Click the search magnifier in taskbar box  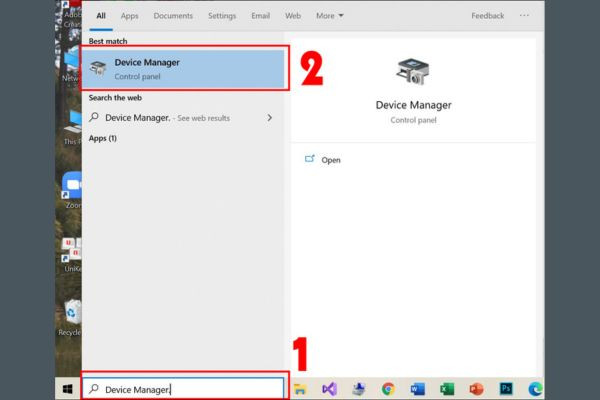93,389
